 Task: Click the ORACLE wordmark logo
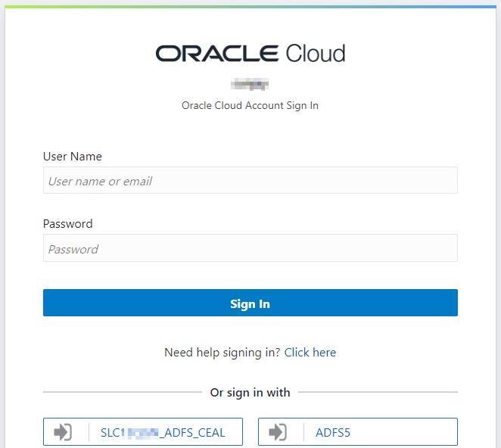tap(217, 53)
